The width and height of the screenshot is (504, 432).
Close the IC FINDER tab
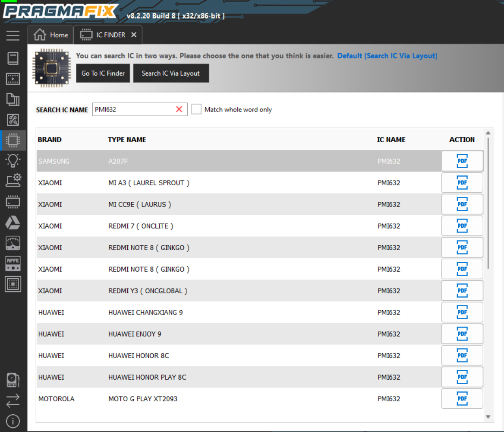(134, 35)
